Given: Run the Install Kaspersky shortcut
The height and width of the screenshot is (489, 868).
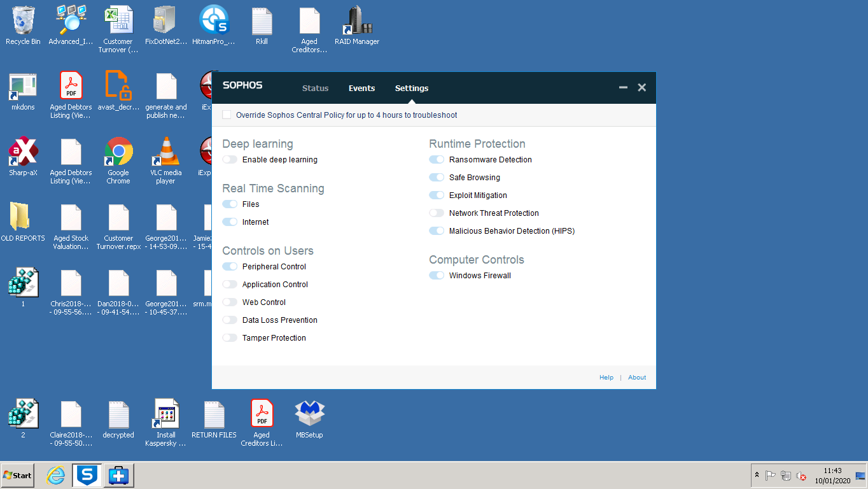Looking at the screenshot, I should click(166, 415).
